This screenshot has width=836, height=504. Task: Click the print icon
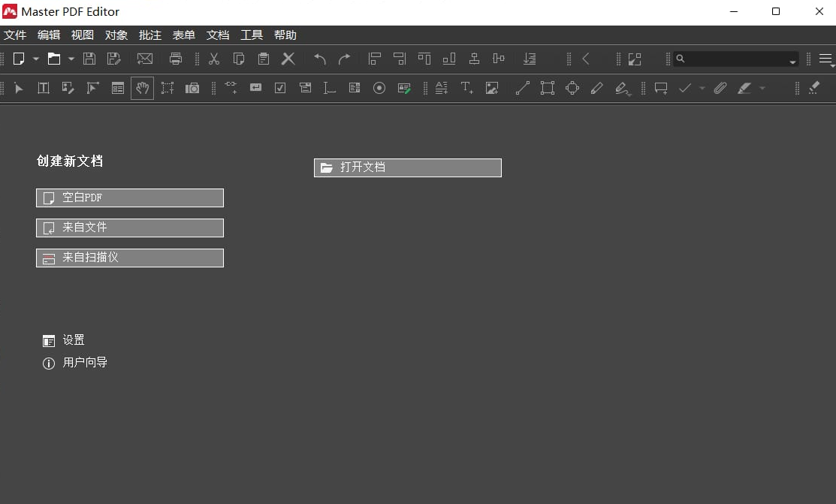tap(176, 59)
